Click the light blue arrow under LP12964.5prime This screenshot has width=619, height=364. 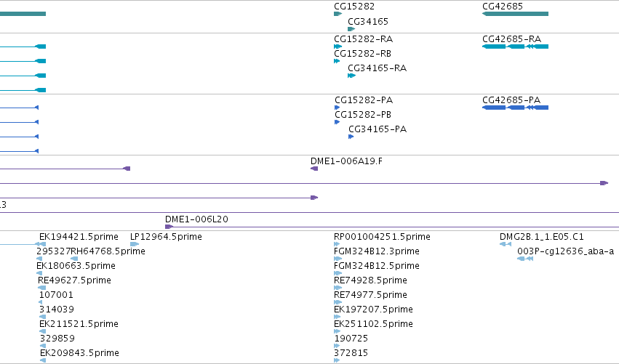135,244
